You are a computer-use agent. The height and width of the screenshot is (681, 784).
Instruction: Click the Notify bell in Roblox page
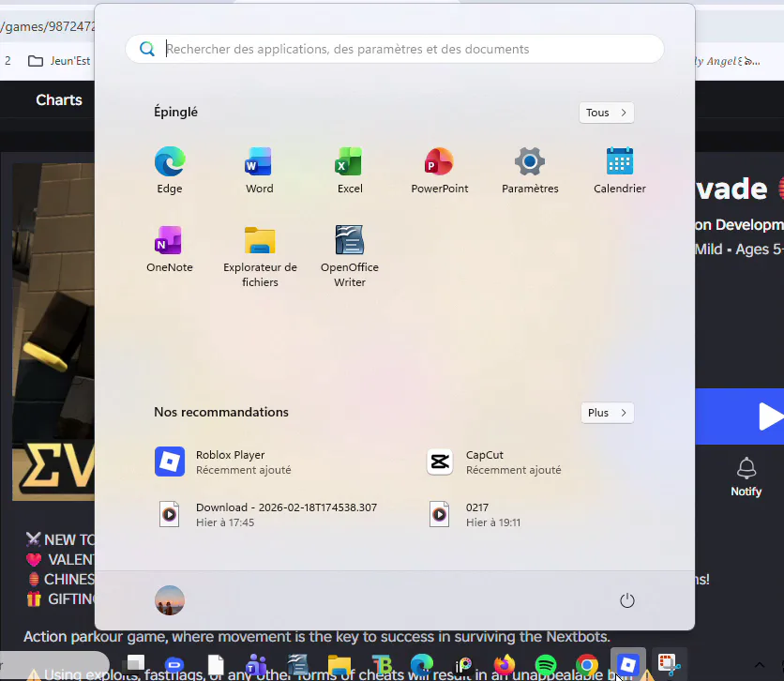746,477
